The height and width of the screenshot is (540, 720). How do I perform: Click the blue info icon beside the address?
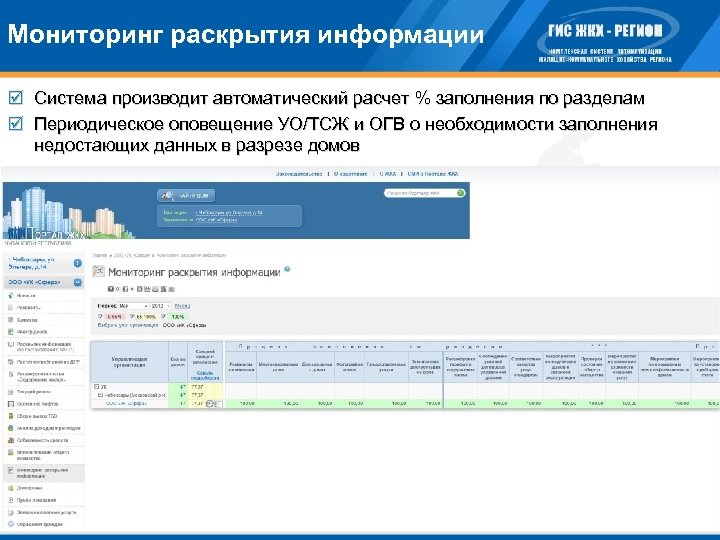point(78,263)
